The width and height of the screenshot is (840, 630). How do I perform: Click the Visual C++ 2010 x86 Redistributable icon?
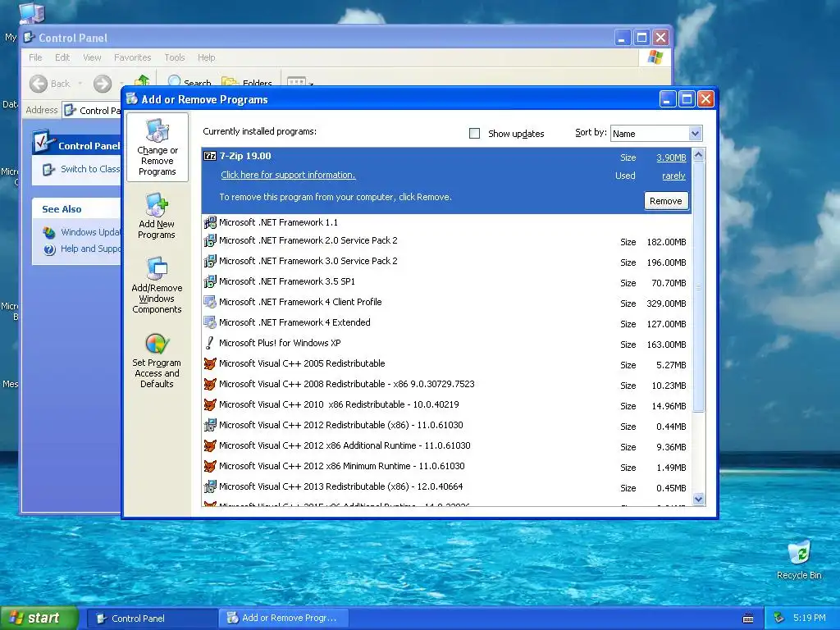(210, 404)
